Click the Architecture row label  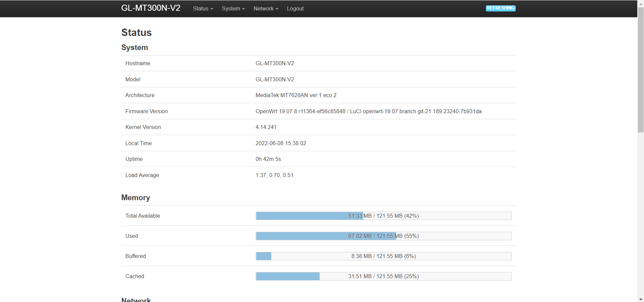click(140, 95)
